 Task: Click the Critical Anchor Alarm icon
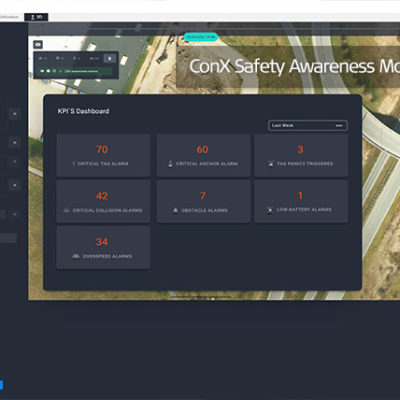170,164
